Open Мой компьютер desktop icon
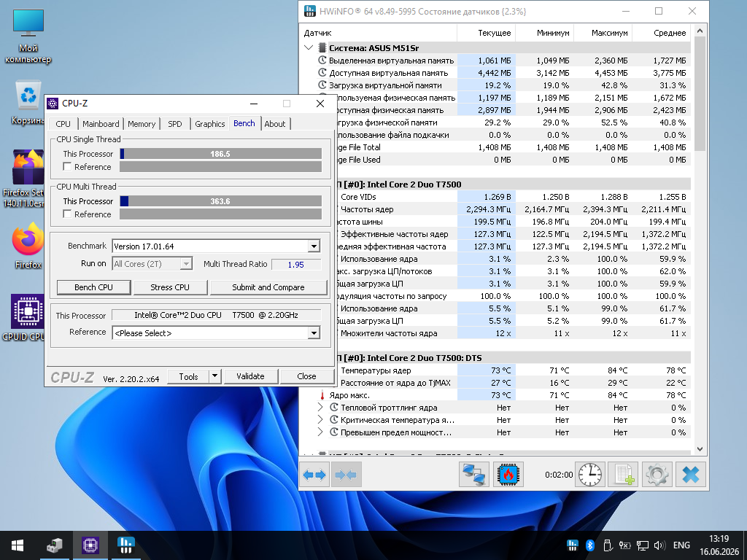 pos(28,36)
